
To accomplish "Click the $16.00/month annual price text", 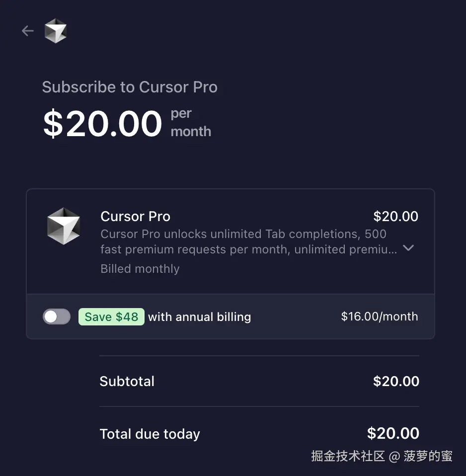I will pos(379,317).
